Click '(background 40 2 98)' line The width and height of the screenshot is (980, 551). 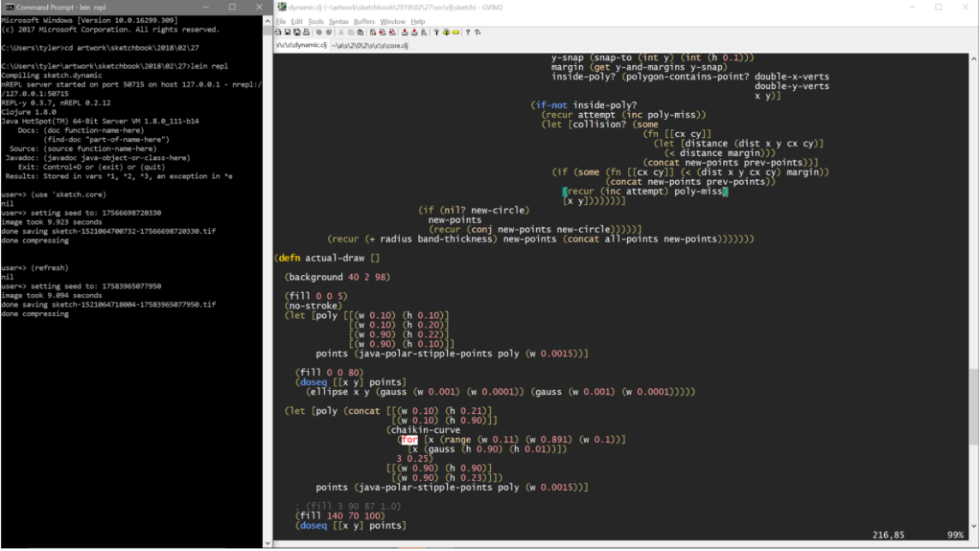click(x=338, y=277)
